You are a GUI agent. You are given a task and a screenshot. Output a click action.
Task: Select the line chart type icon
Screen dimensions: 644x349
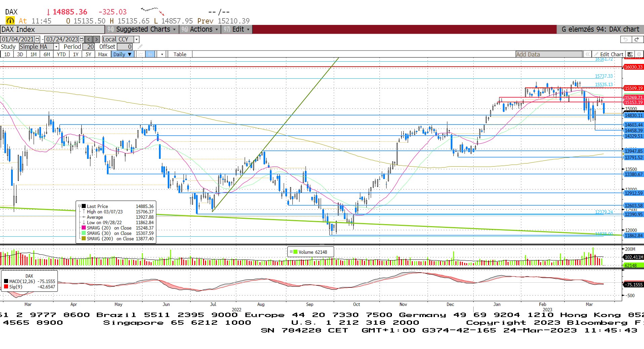click(141, 54)
